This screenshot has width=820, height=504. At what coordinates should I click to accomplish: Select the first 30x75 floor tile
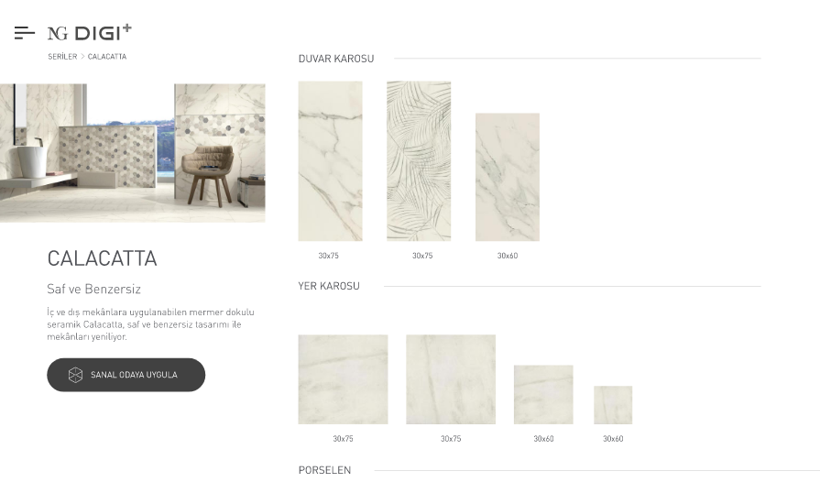point(343,379)
